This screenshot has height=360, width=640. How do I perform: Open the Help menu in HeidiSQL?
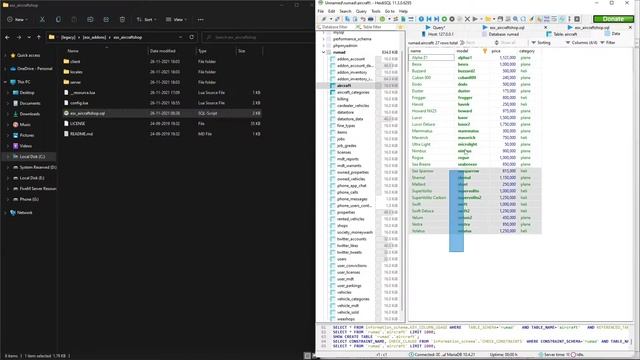click(x=403, y=11)
